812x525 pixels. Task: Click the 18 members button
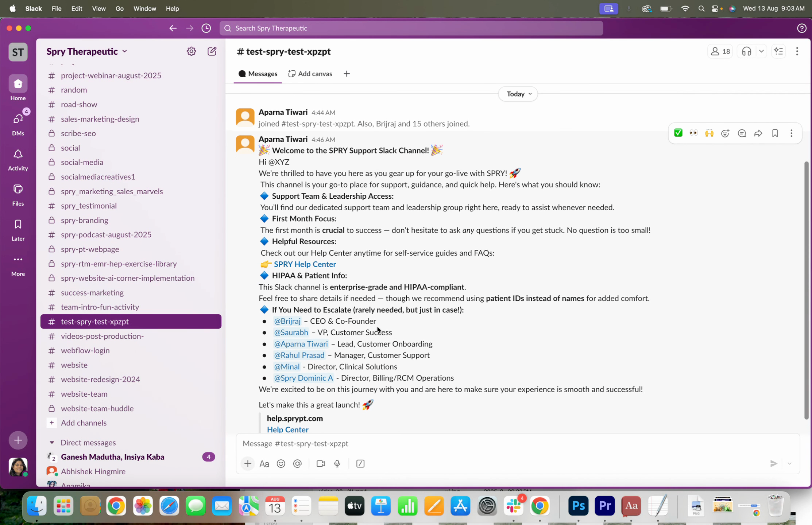(720, 51)
